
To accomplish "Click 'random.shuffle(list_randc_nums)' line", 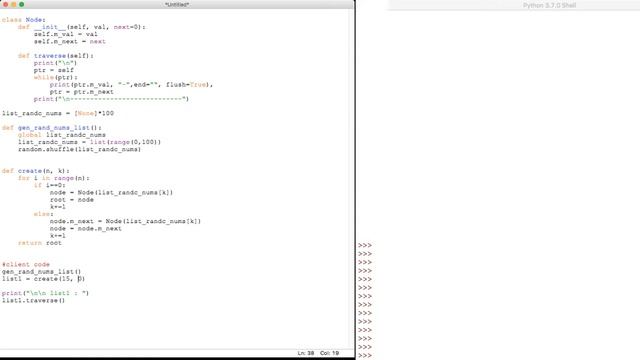I will (x=80, y=149).
